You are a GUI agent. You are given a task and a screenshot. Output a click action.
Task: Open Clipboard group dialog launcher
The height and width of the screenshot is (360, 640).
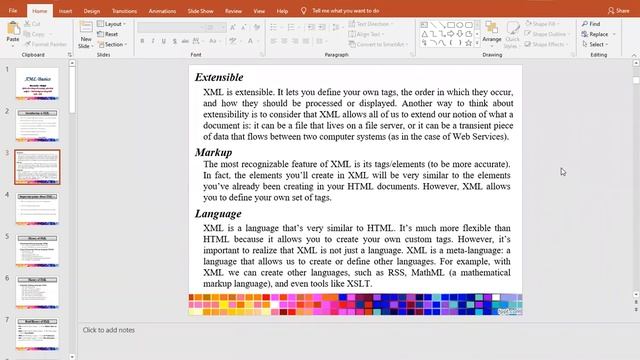(70, 55)
